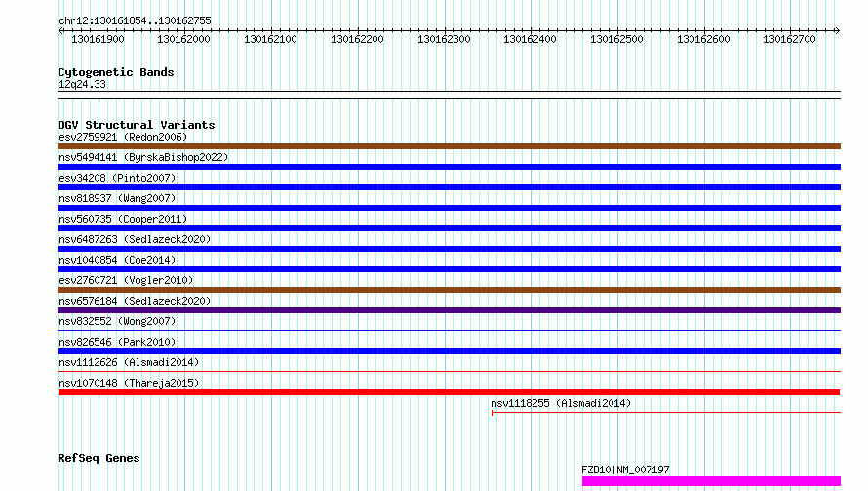Click ruler position 130162200

pyautogui.click(x=357, y=39)
